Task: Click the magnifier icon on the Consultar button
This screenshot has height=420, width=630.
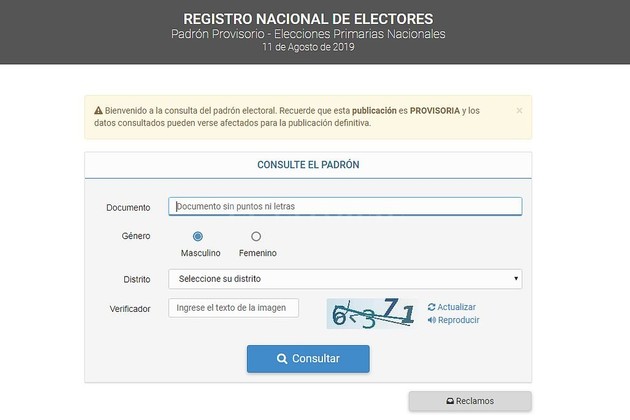Action: (x=282, y=359)
